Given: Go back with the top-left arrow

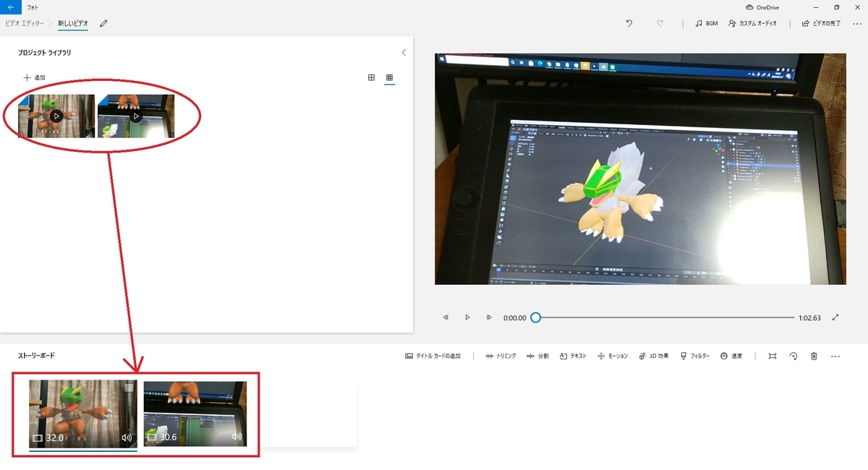Looking at the screenshot, I should (x=10, y=7).
